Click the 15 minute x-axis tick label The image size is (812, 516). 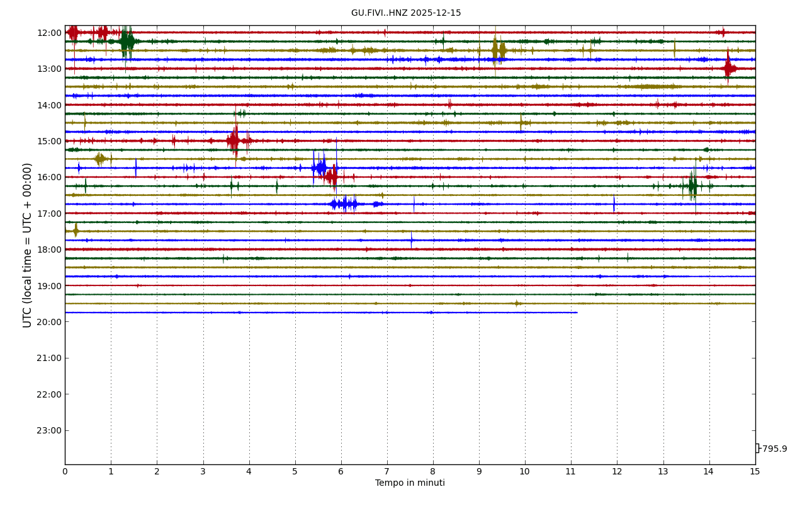755,471
